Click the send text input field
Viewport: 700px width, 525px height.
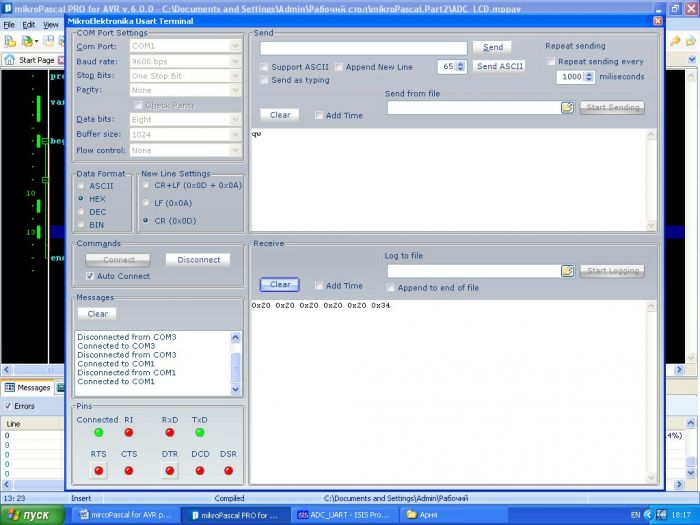[x=363, y=48]
